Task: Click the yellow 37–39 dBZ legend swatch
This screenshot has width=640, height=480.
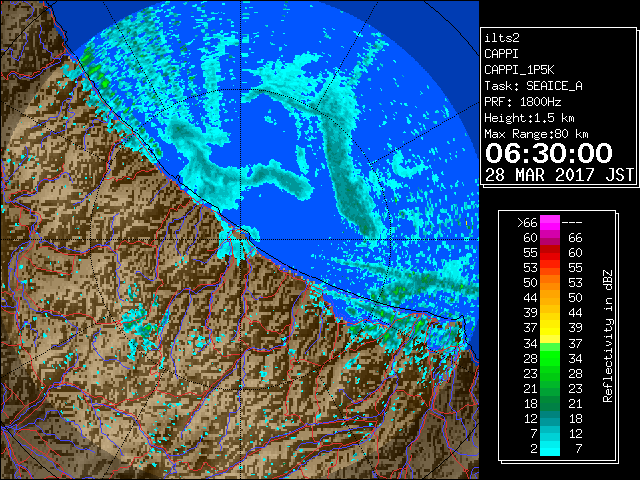Action: point(550,328)
